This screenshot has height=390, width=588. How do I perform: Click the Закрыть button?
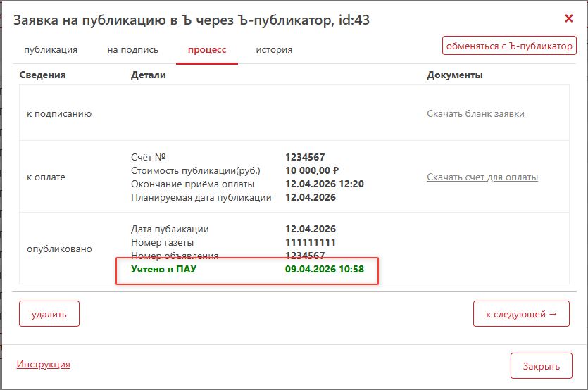(541, 366)
